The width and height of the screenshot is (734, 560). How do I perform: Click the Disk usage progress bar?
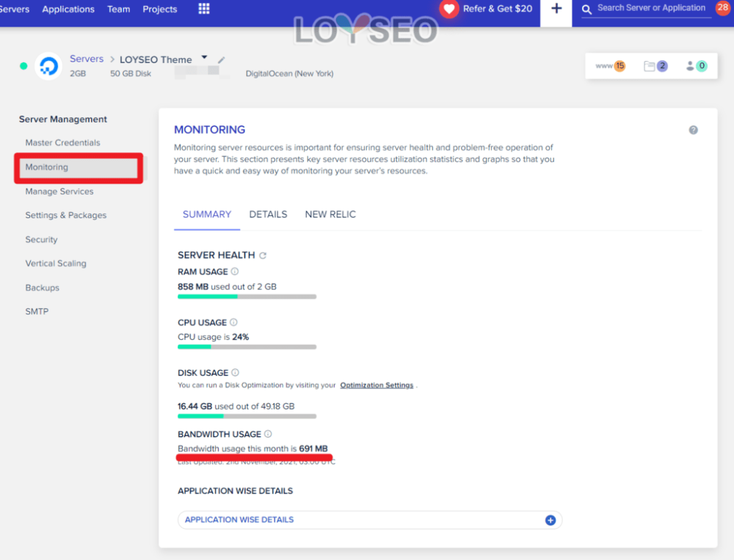point(247,416)
